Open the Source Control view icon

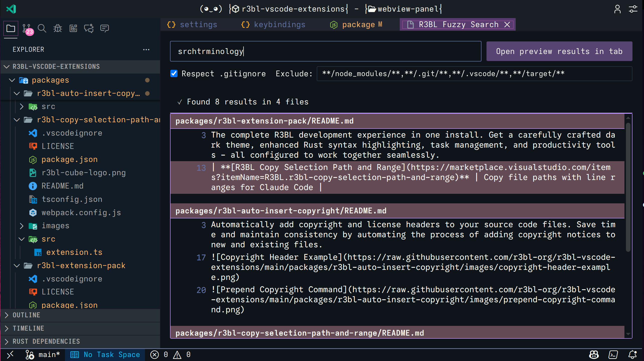pos(27,28)
